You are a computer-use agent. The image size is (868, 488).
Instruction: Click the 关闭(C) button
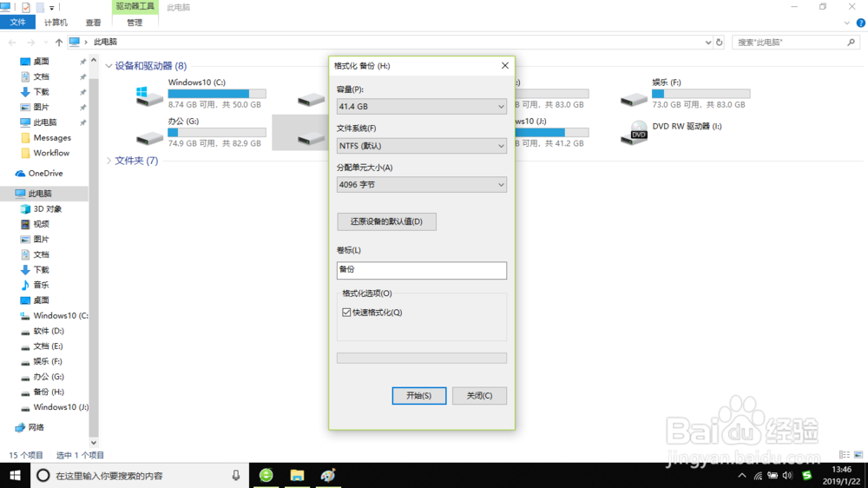point(479,395)
